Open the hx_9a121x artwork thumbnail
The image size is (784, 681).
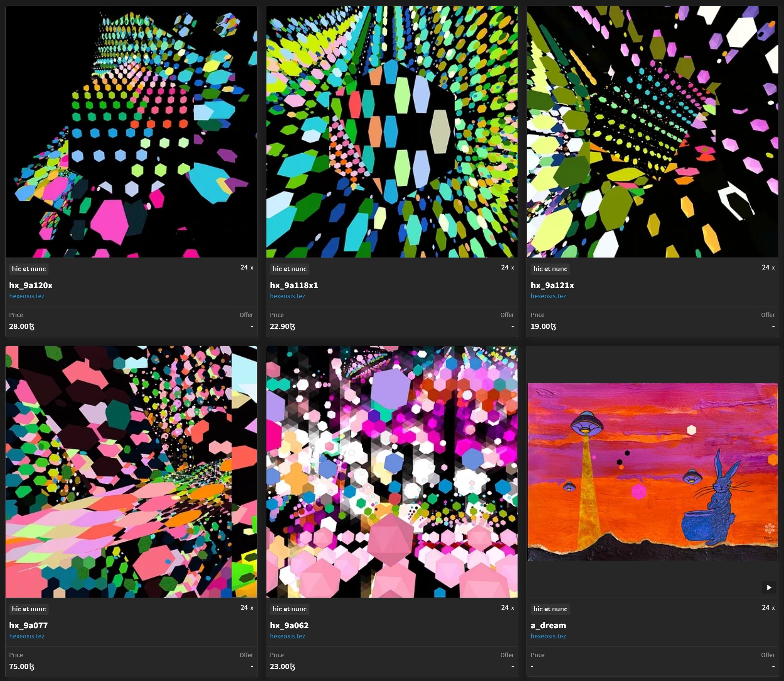652,132
